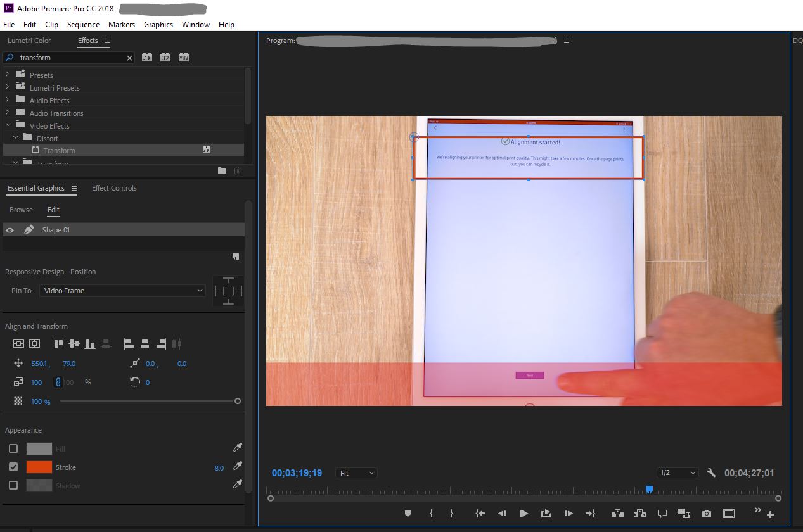Open the Fit zoom level dropdown
Viewport: 803px width, 532px height.
356,472
